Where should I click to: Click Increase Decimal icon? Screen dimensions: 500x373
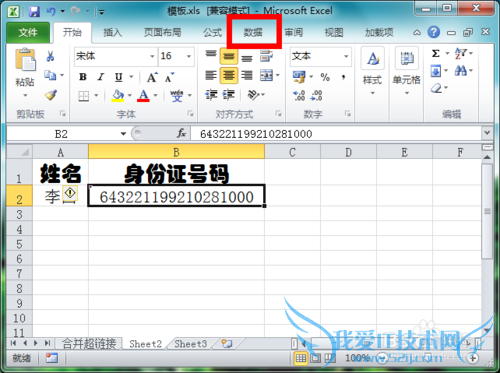[x=299, y=96]
